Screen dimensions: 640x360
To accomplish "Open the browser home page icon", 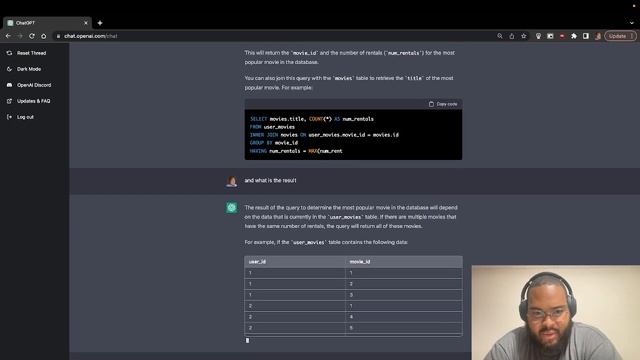I will [44, 36].
